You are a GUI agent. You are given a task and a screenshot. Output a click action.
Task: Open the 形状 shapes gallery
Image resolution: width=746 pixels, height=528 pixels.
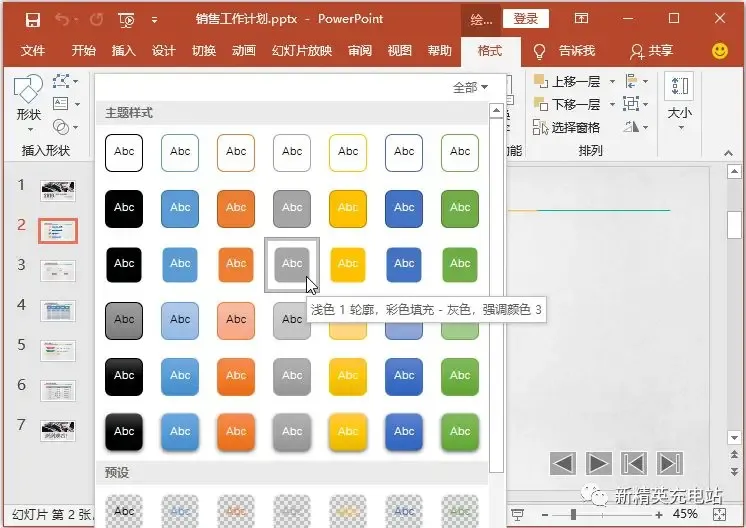coord(29,104)
